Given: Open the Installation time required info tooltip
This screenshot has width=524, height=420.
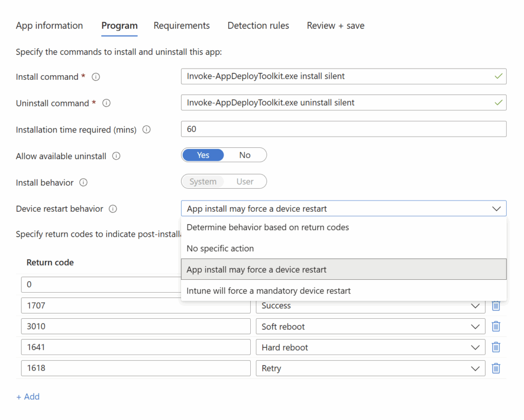Looking at the screenshot, I should tap(146, 129).
